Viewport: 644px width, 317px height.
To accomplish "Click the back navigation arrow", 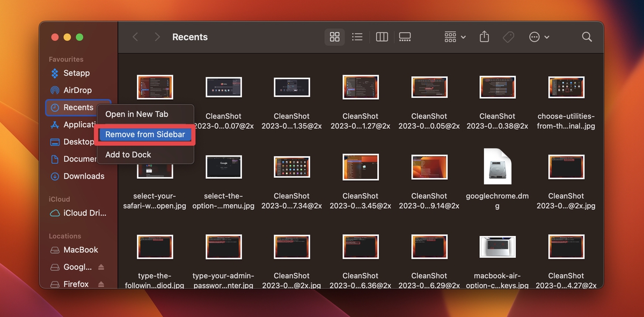I will [x=135, y=37].
